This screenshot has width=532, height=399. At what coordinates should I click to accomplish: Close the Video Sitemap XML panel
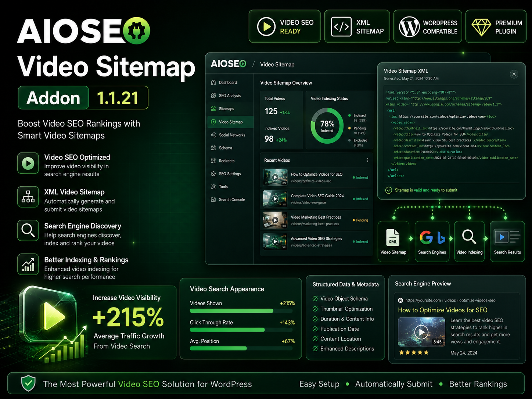click(514, 74)
